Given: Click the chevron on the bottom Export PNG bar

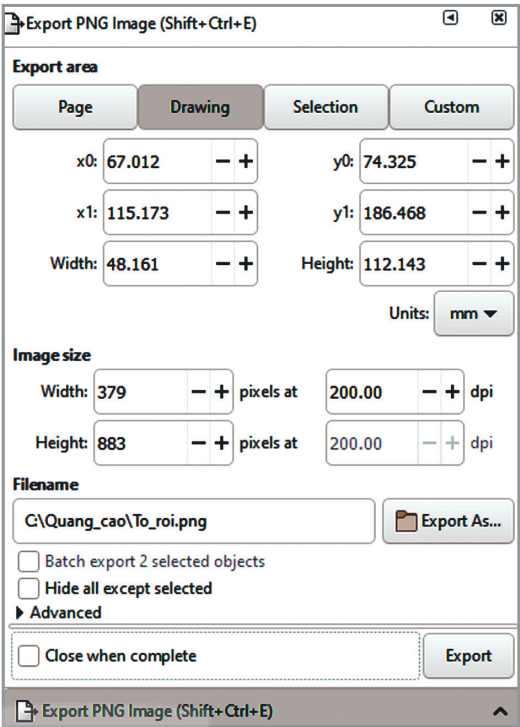Looking at the screenshot, I should click(x=500, y=711).
